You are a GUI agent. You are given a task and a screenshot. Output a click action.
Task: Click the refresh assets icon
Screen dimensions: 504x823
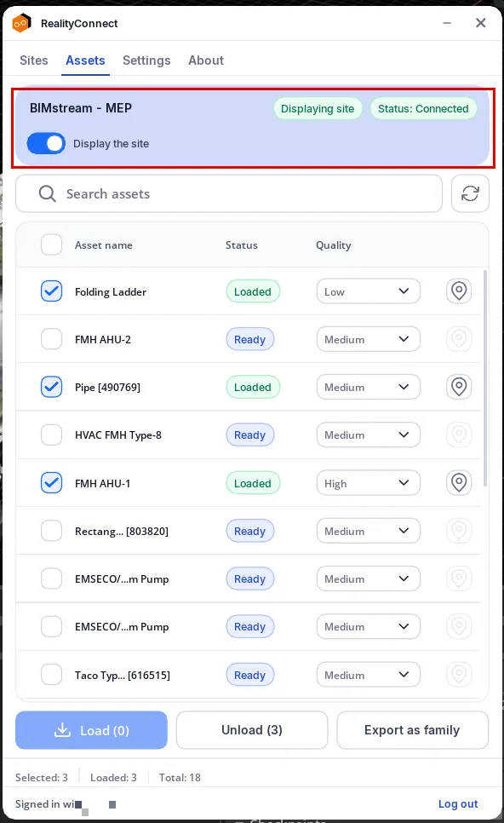point(470,193)
